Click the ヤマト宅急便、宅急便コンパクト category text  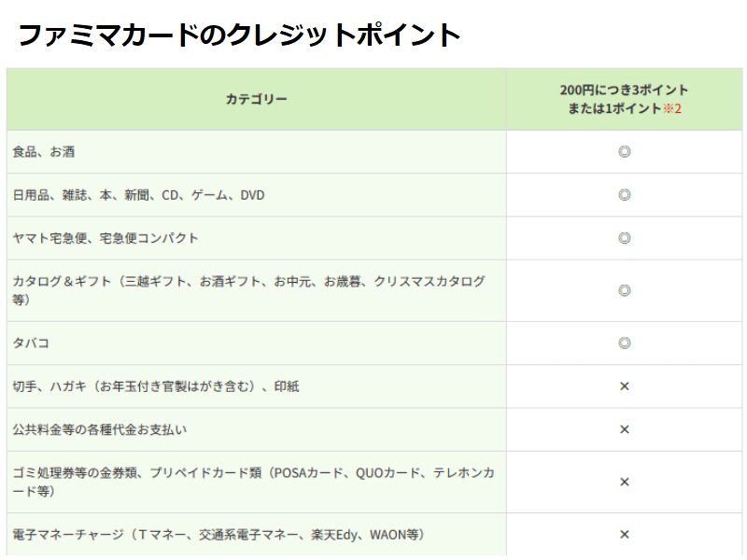(106, 238)
